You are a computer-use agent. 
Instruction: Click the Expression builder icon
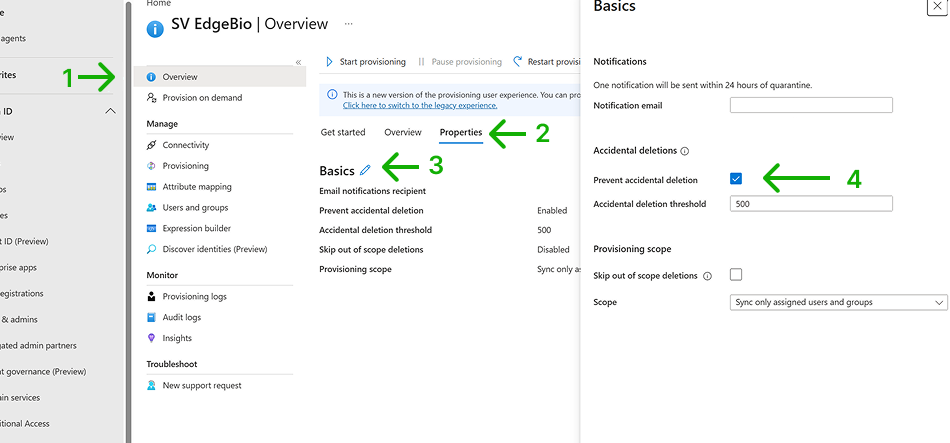[x=151, y=228]
